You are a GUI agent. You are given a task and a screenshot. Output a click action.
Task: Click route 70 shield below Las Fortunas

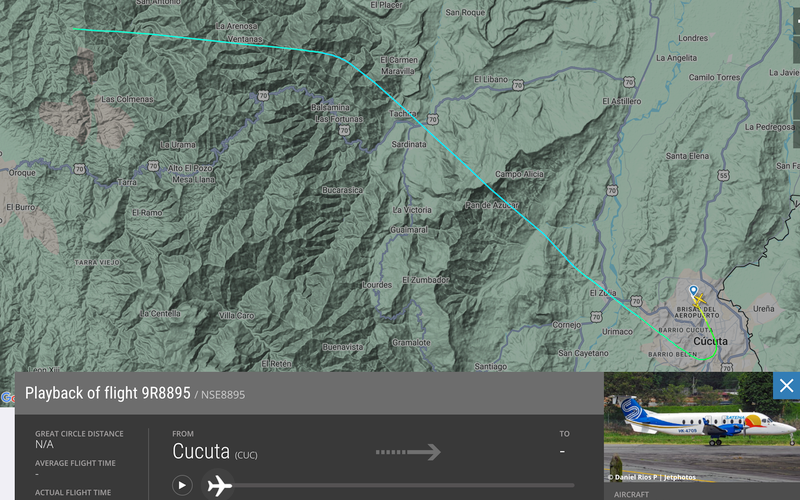[344, 131]
